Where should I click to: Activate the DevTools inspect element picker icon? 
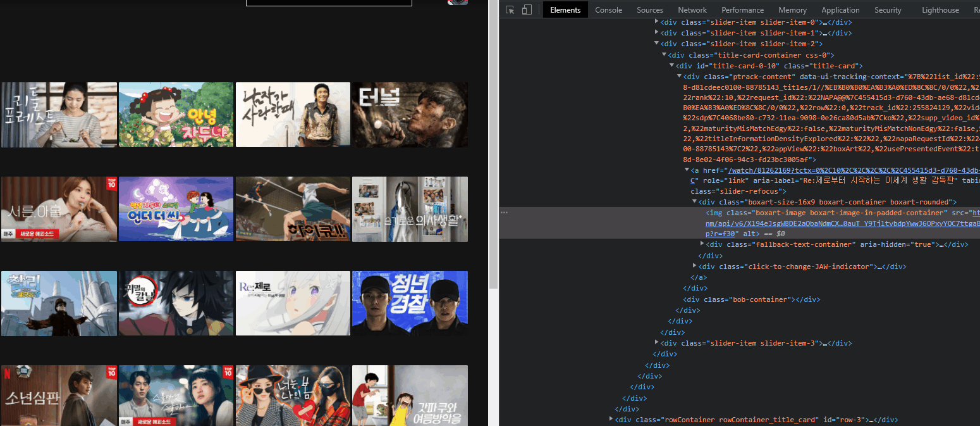coord(510,9)
